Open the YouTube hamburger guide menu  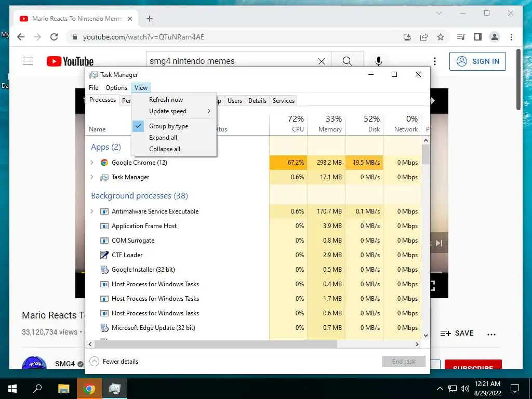pos(28,61)
